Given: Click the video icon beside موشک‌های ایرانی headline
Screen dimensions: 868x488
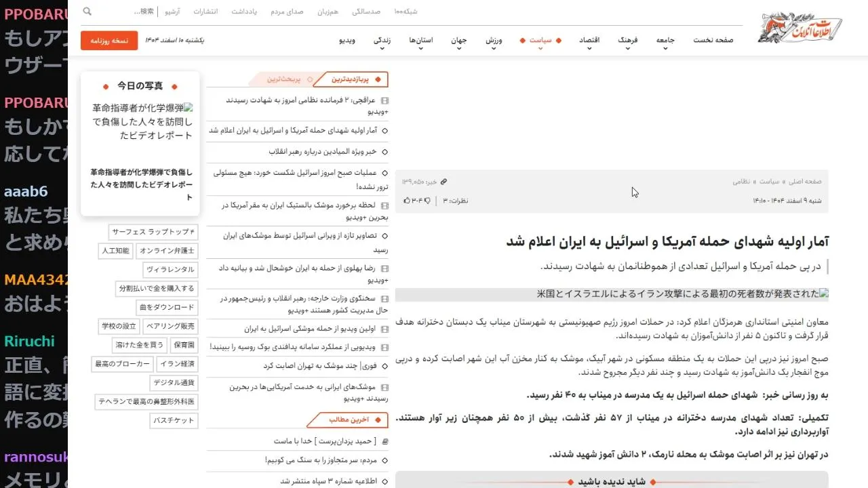Looking at the screenshot, I should [x=384, y=387].
